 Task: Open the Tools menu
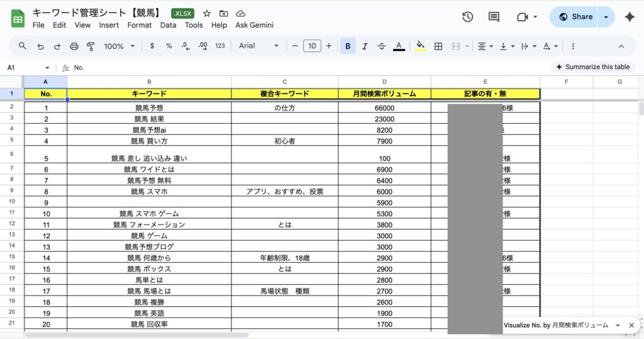point(194,25)
